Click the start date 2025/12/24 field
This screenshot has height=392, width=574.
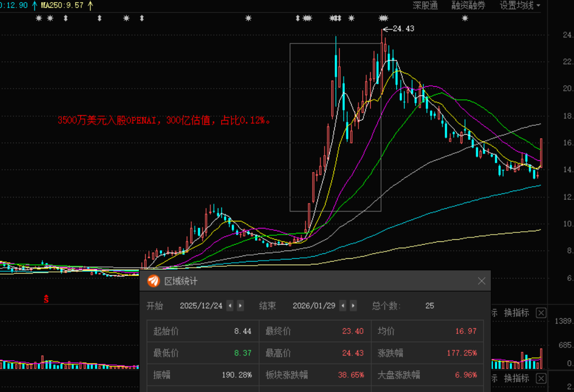pyautogui.click(x=202, y=306)
